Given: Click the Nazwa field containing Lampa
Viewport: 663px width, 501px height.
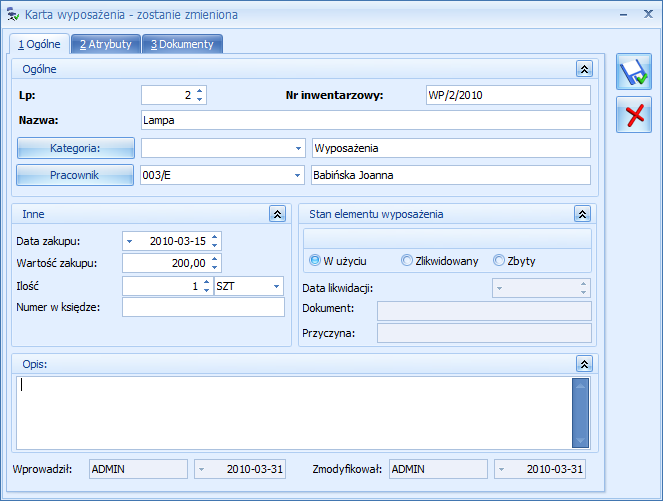Looking at the screenshot, I should pos(366,120).
